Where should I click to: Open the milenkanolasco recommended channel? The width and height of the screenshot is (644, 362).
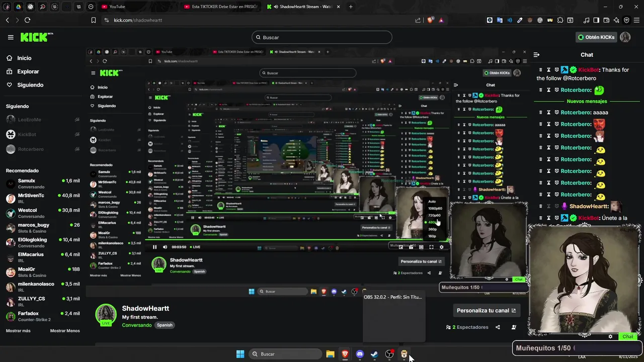(43, 287)
